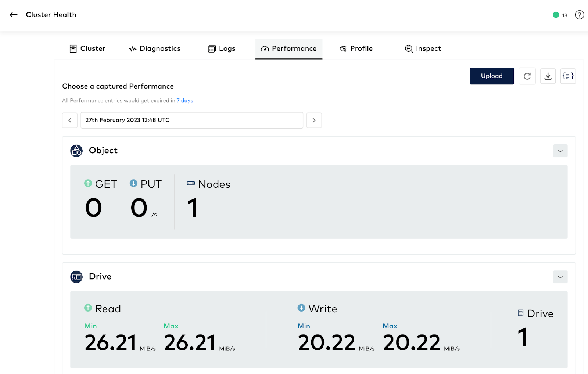Viewport: 588px width, 374px height.
Task: Collapse the Drive section chevron
Action: (x=560, y=277)
